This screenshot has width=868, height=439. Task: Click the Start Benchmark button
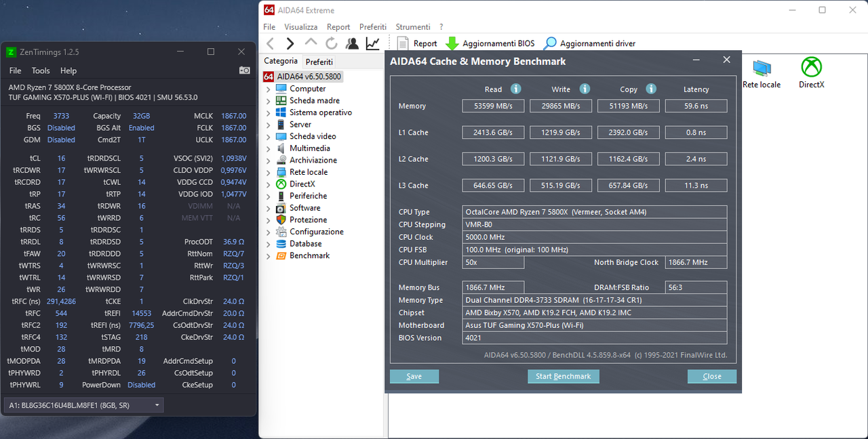pos(564,376)
